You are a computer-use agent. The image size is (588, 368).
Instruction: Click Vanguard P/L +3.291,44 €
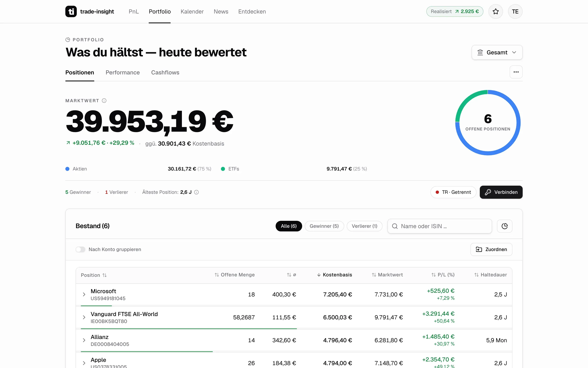(x=438, y=314)
